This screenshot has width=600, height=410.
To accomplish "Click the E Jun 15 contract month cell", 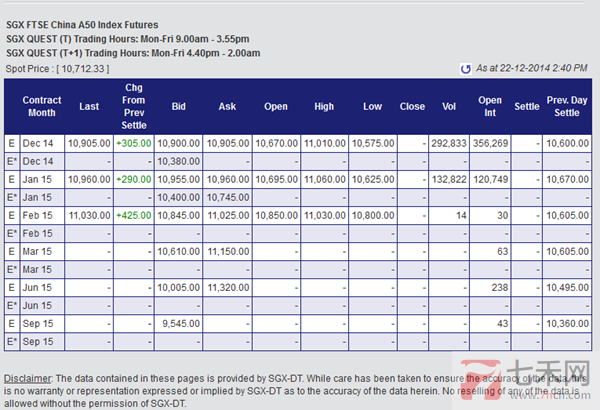I will [x=42, y=287].
